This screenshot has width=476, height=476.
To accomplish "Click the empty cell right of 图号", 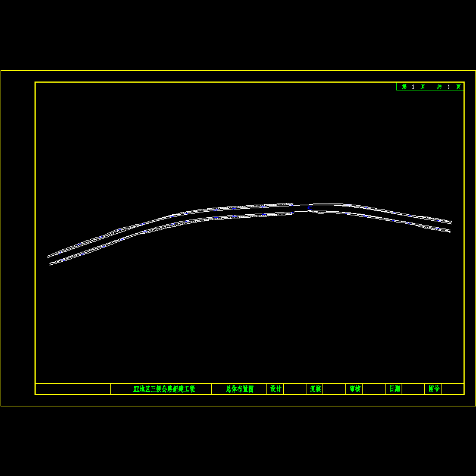I will (452, 389).
